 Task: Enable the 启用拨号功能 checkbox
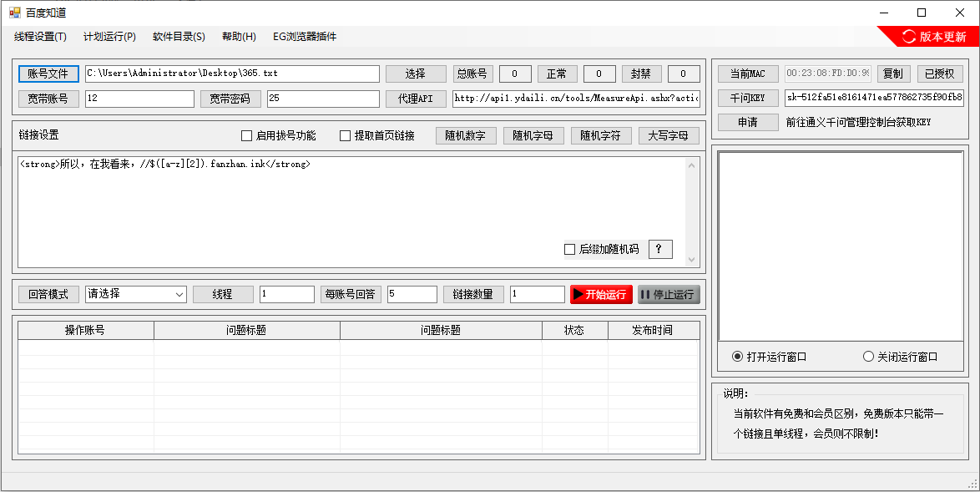[x=278, y=135]
